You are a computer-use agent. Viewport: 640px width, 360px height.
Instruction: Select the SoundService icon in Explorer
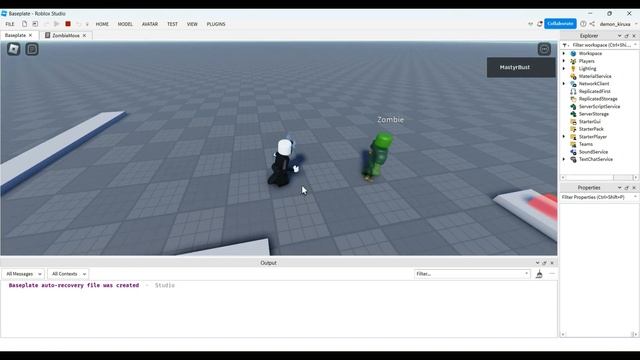(573, 152)
